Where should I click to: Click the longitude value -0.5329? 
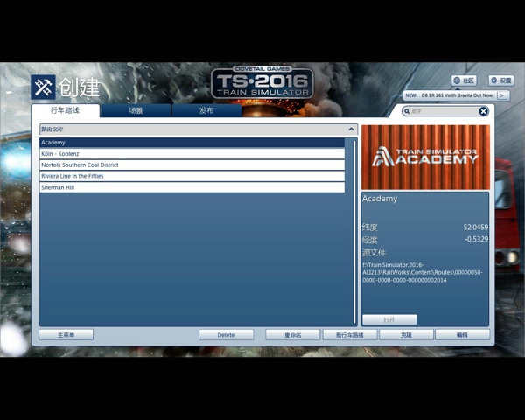[x=476, y=239]
